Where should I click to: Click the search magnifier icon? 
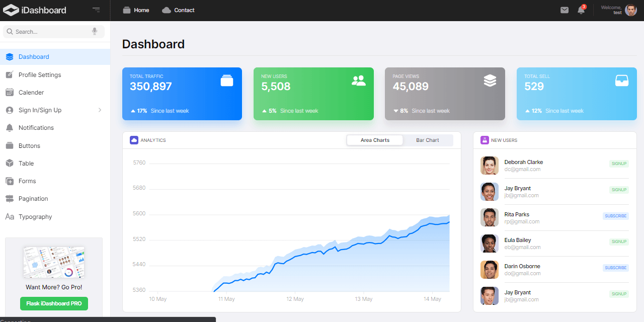(10, 32)
